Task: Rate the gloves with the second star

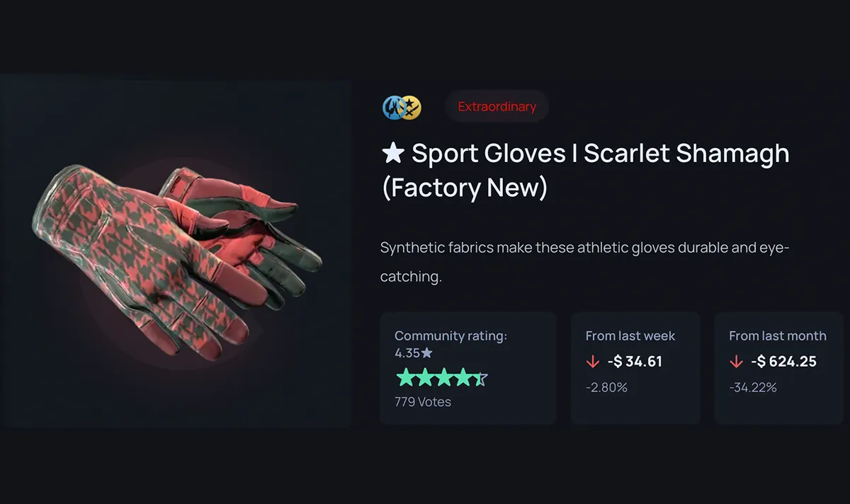Action: (424, 377)
